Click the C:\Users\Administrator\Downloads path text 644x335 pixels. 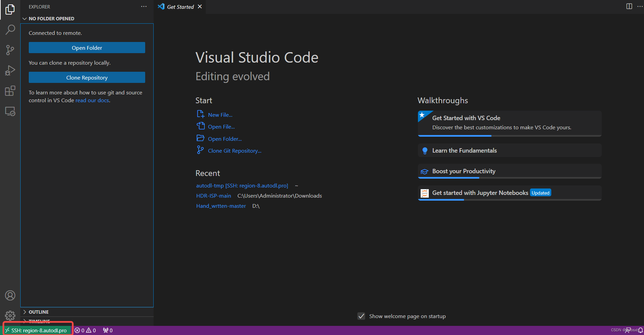click(x=280, y=196)
